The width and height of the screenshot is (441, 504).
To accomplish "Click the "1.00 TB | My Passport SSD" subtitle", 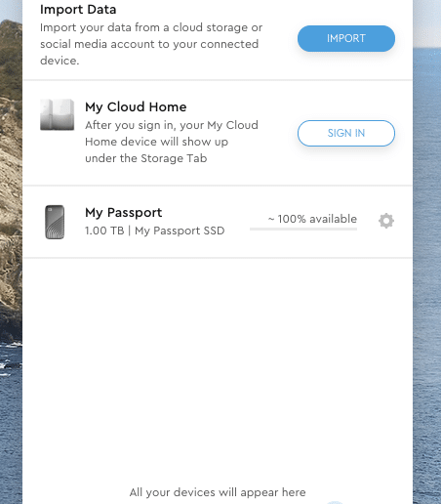I will (x=154, y=231).
